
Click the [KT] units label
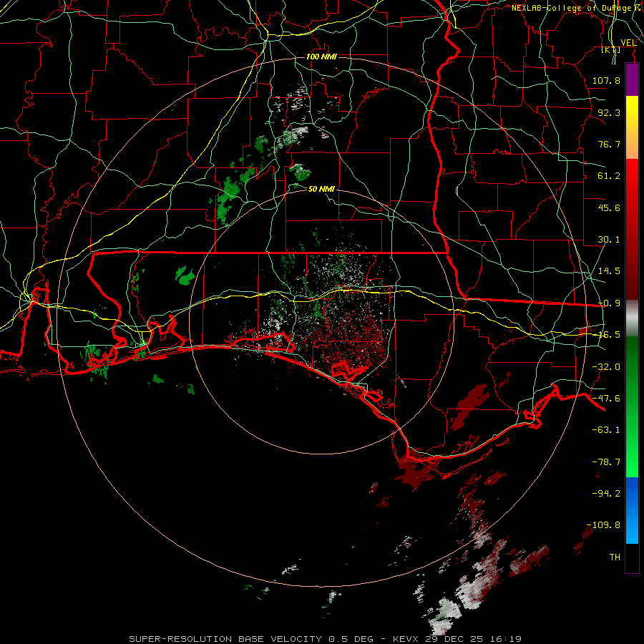(x=611, y=50)
